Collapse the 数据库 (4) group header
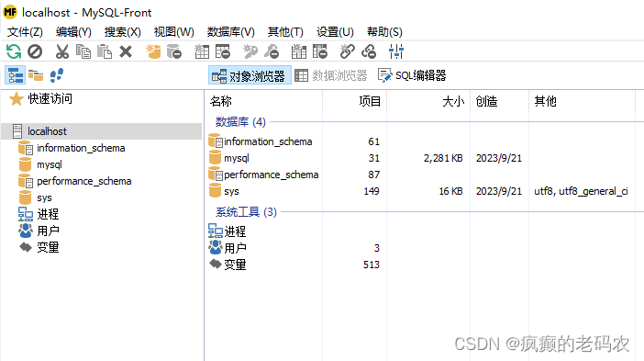The image size is (644, 361). pos(240,121)
